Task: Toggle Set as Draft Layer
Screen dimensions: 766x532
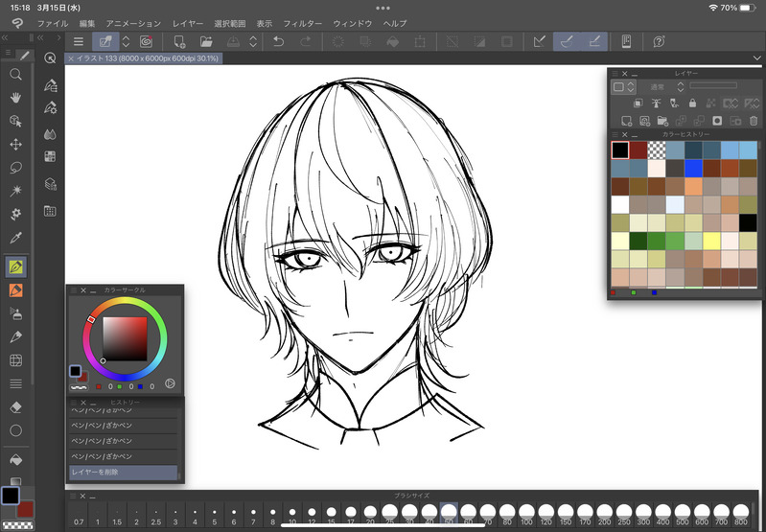Action: coord(674,104)
